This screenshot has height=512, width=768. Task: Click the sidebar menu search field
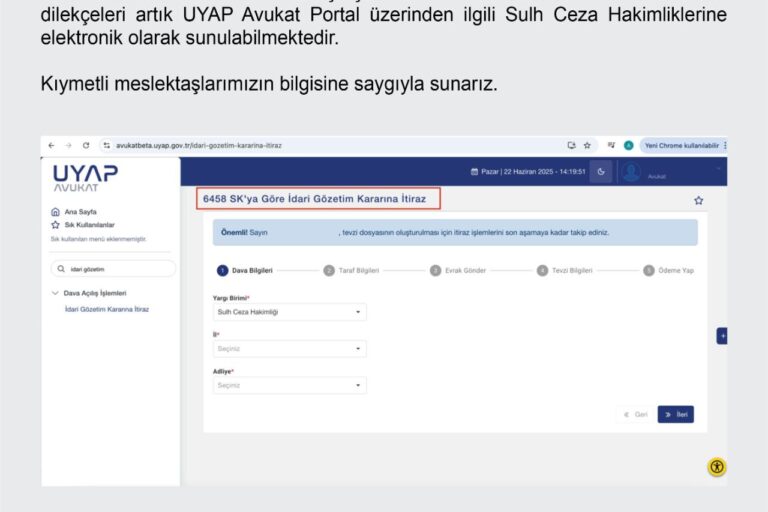click(x=112, y=269)
